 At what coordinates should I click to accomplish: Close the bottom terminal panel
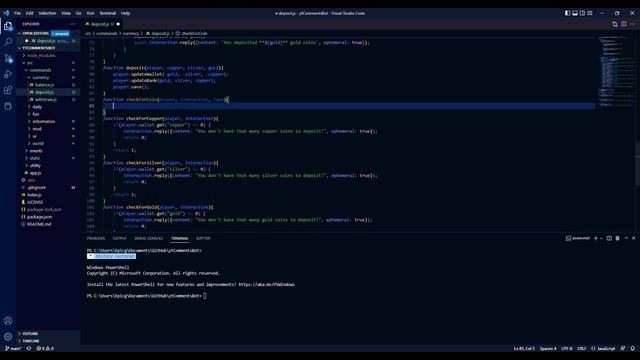tap(633, 238)
